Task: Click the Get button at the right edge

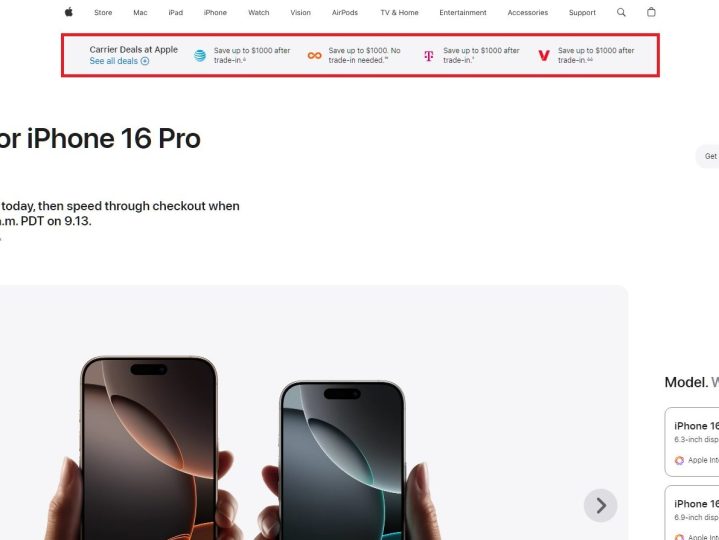Action: click(708, 156)
